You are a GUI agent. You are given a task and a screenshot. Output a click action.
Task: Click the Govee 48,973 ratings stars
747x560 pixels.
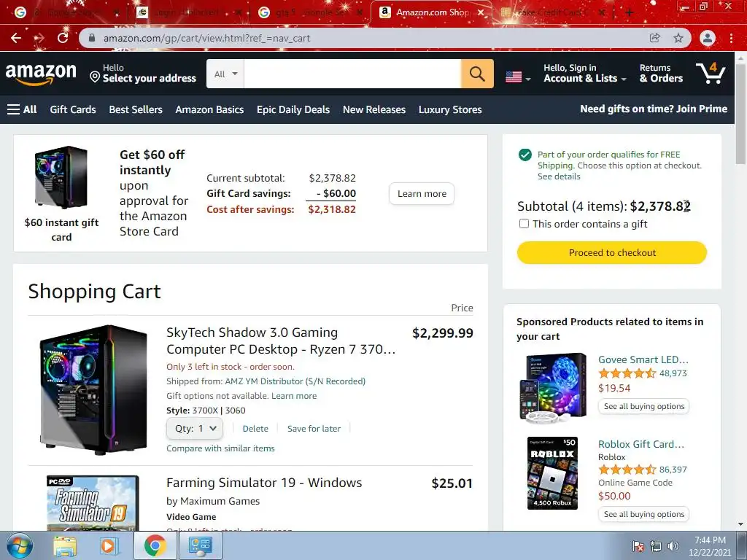point(627,373)
